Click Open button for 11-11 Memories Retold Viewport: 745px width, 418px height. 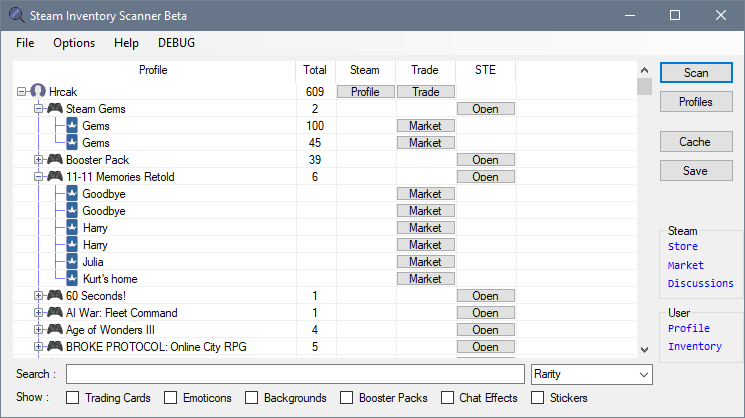486,177
